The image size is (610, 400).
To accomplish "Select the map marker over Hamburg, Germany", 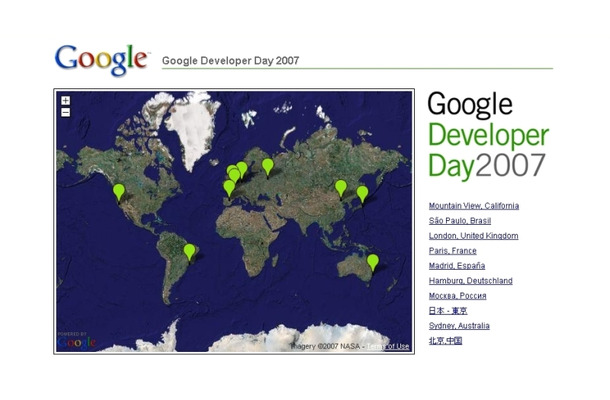I will [x=242, y=170].
